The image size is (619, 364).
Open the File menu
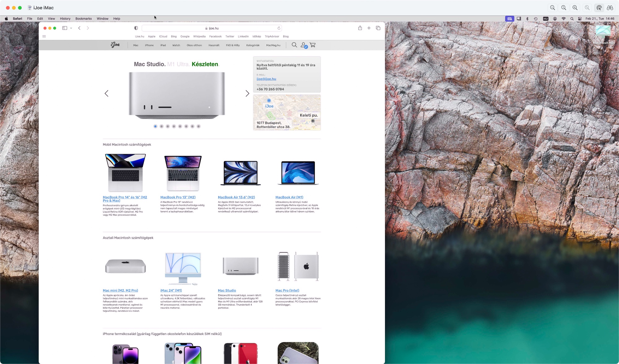[30, 19]
